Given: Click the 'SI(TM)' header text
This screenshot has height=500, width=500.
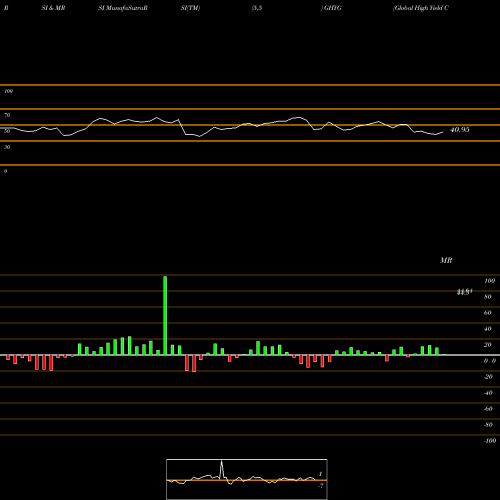Looking at the screenshot, I should [190, 8].
